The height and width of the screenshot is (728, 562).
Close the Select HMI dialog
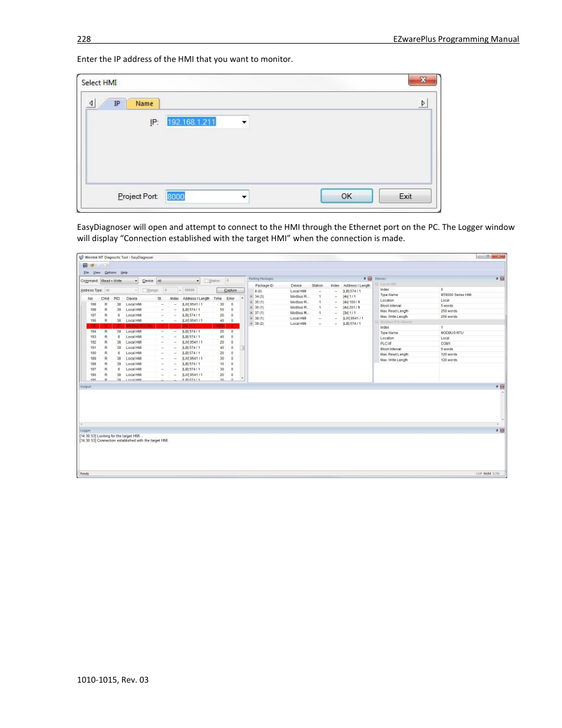pos(423,80)
